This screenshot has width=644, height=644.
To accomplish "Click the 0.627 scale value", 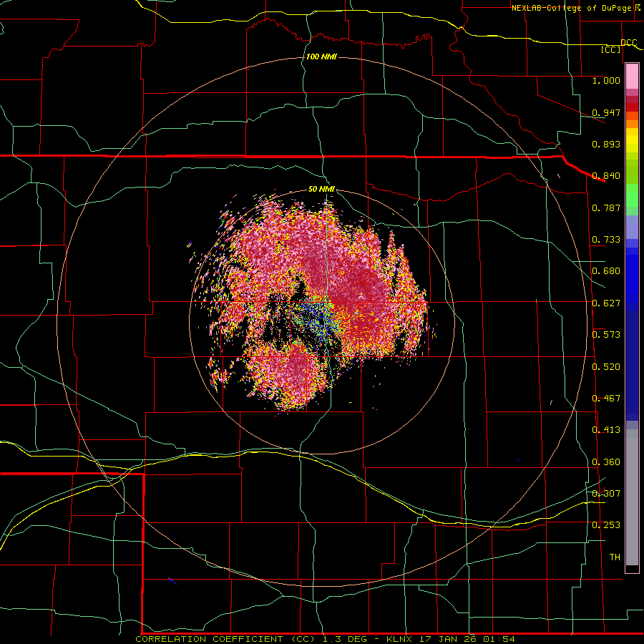I will [606, 303].
